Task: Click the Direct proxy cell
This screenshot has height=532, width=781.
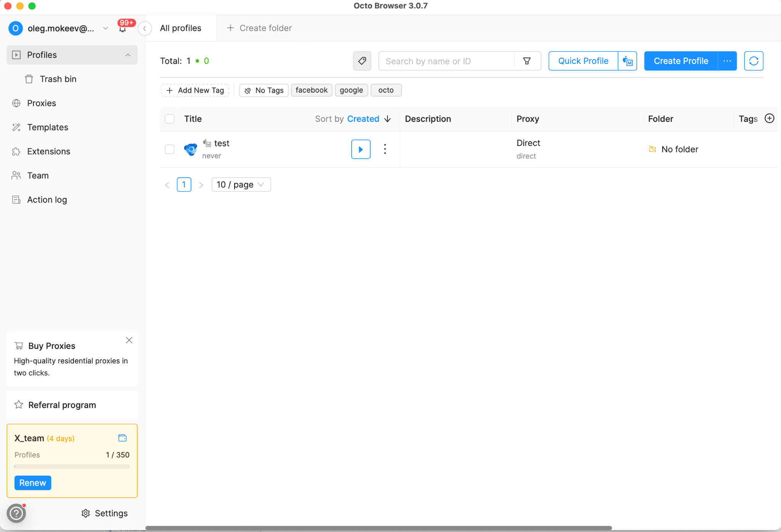Action: click(528, 143)
